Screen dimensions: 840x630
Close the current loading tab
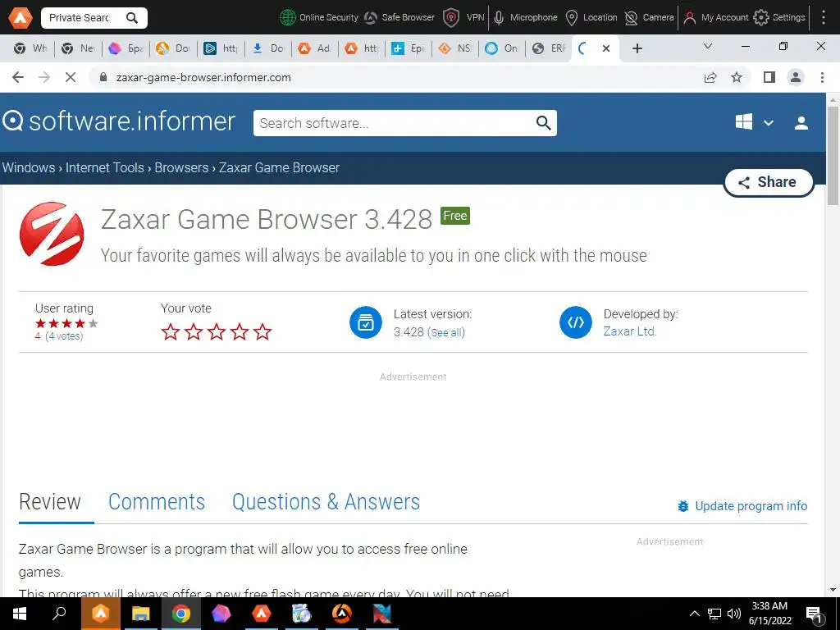(x=606, y=48)
